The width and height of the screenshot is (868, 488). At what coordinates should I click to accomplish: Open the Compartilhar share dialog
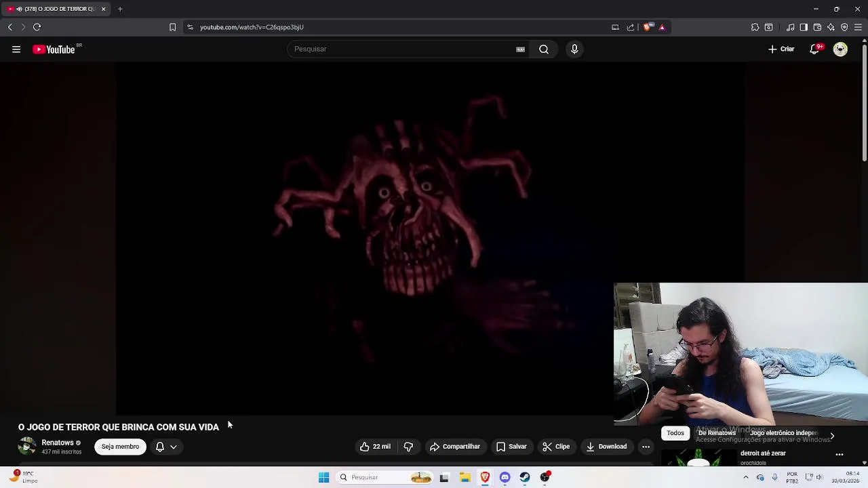455,447
